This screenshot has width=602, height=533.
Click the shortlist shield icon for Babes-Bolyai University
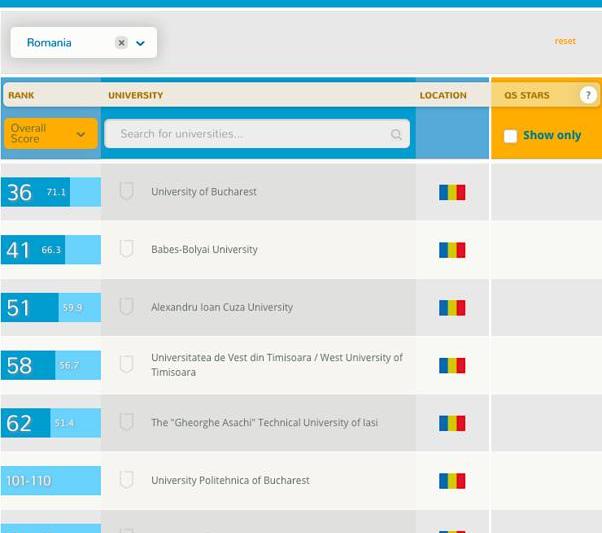pos(126,249)
